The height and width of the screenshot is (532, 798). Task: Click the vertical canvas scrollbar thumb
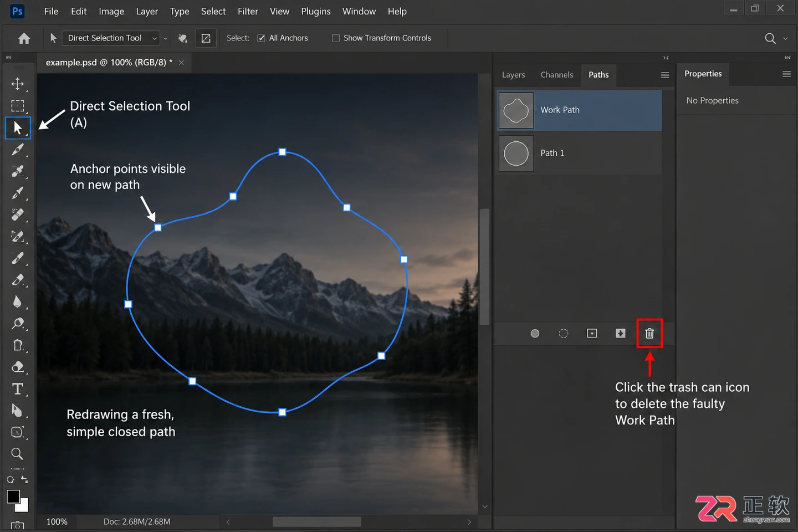click(485, 267)
